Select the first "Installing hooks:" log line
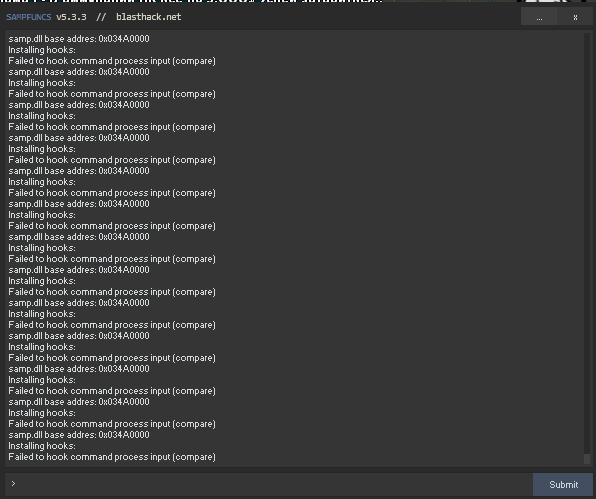 (x=42, y=50)
